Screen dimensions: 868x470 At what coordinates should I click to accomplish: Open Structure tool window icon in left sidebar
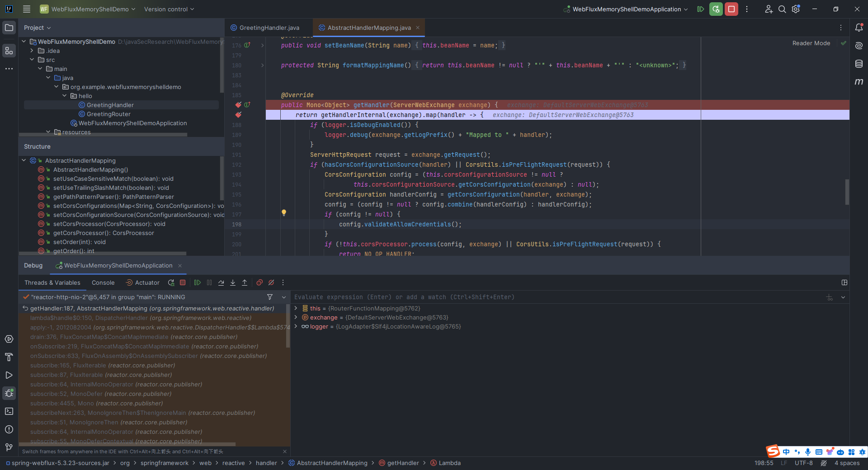[9, 51]
